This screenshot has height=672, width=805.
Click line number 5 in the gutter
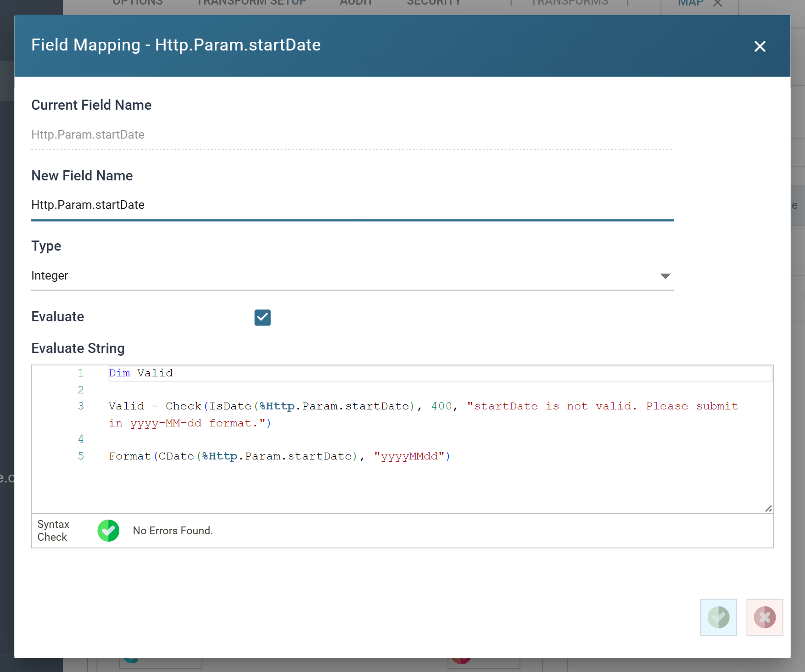pos(81,456)
